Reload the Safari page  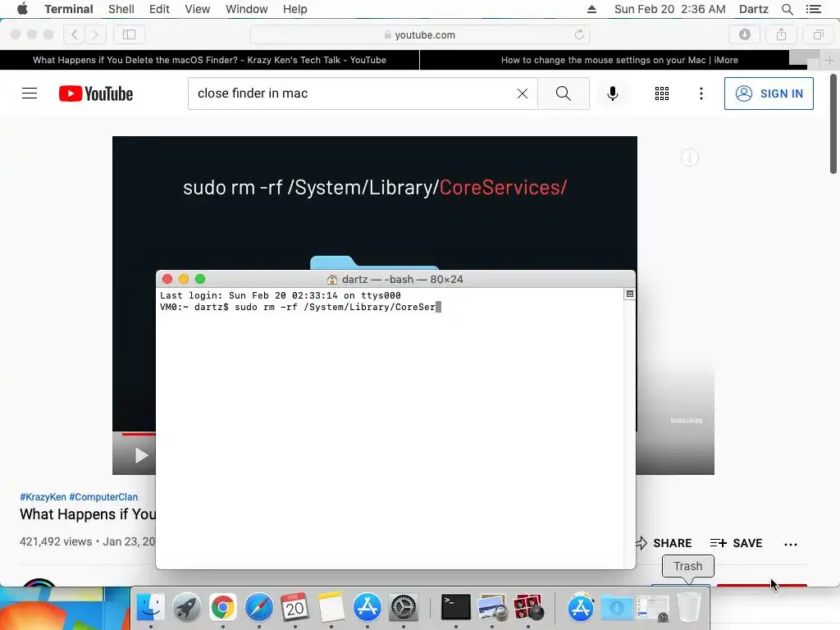579,34
